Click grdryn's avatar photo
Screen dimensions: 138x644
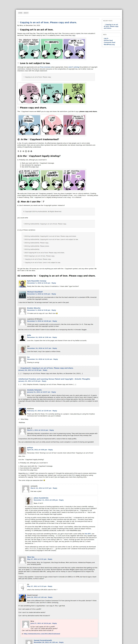(22, 450)
